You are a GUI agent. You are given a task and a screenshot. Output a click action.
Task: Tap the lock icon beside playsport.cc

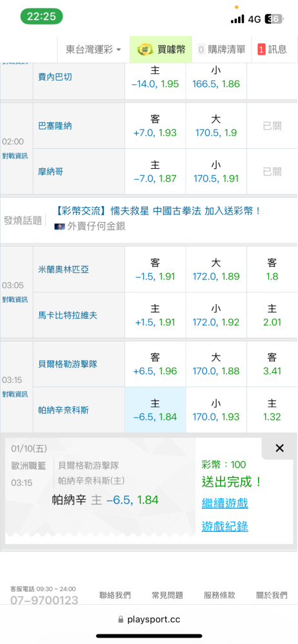121,620
